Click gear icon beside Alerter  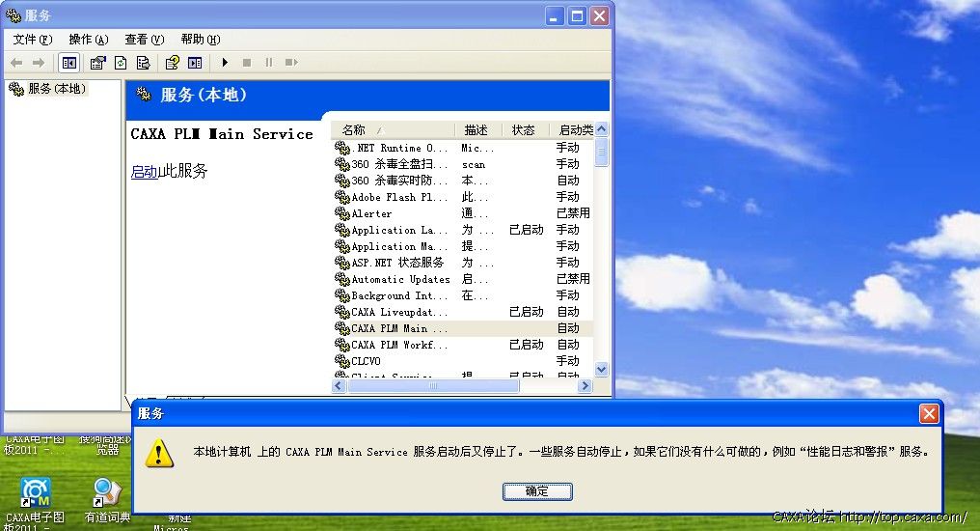pos(341,213)
